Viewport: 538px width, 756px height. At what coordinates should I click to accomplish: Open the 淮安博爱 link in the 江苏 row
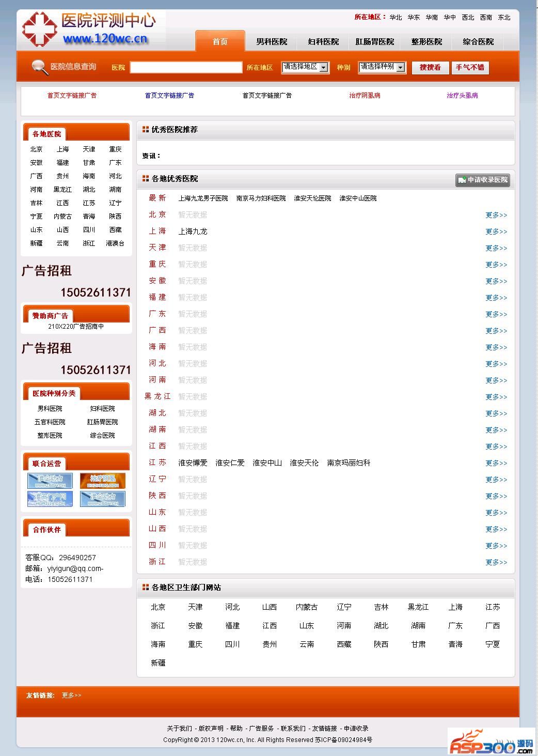193,463
